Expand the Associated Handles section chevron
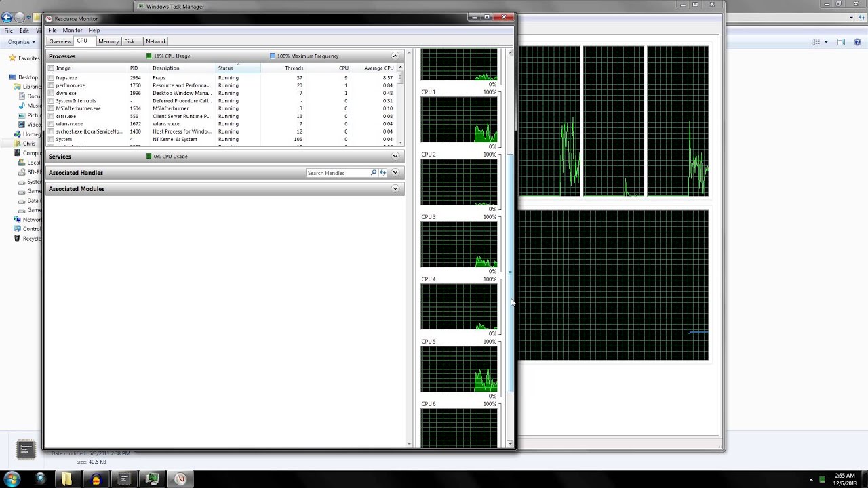This screenshot has height=488, width=868. pos(395,173)
